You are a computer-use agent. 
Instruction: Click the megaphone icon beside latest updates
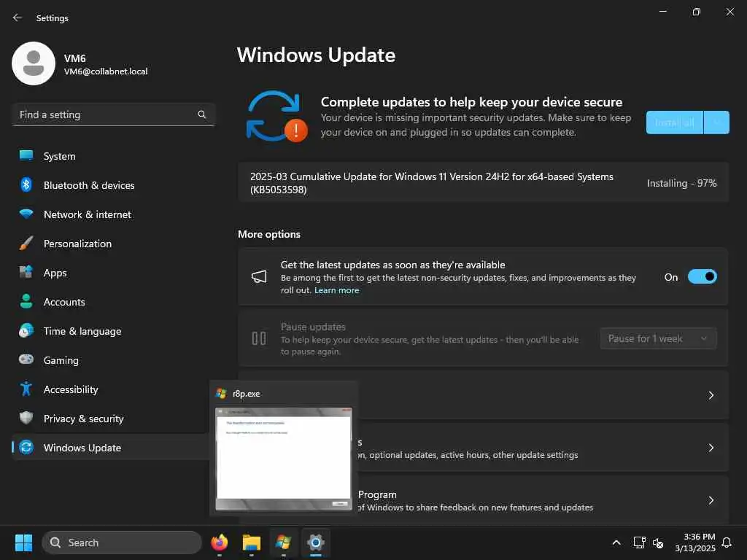[259, 276]
